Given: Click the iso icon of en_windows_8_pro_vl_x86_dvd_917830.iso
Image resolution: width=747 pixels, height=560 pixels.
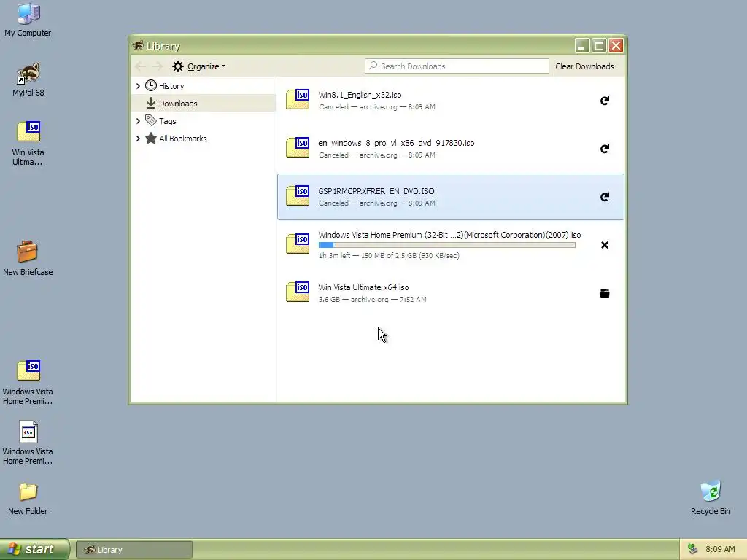Looking at the screenshot, I should [298, 147].
